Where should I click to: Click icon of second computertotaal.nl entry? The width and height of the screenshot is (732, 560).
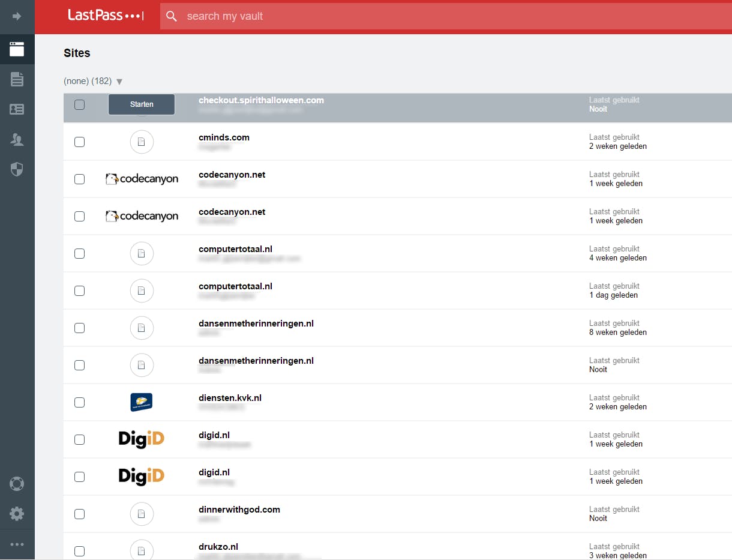coord(142,291)
